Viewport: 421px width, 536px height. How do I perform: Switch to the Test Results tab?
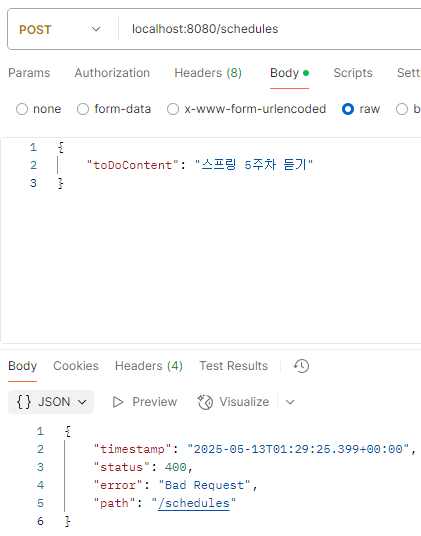click(233, 366)
